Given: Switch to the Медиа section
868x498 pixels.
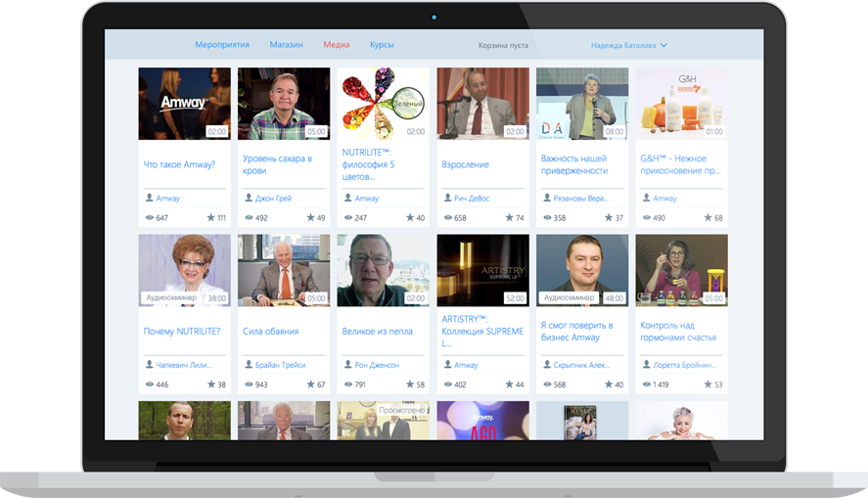Looking at the screenshot, I should (336, 45).
